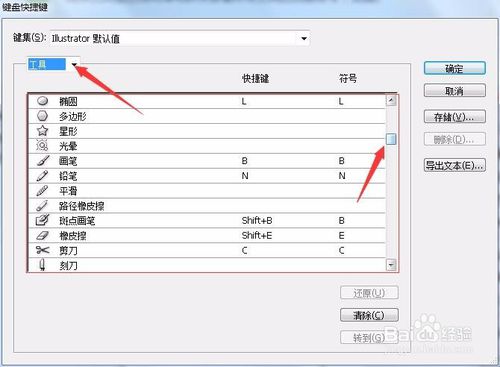Click the 存储(V)... button
Viewport: 500px width, 367px height.
coord(455,117)
